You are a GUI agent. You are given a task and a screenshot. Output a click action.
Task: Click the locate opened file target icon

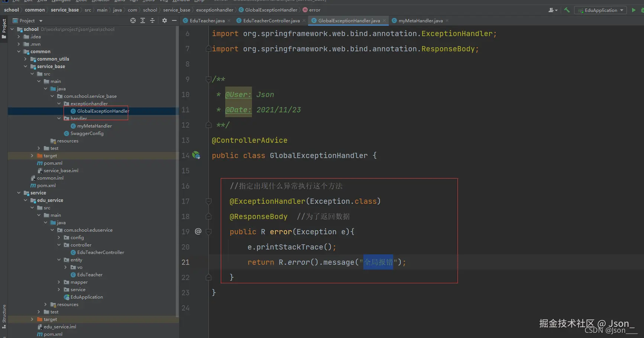point(133,21)
